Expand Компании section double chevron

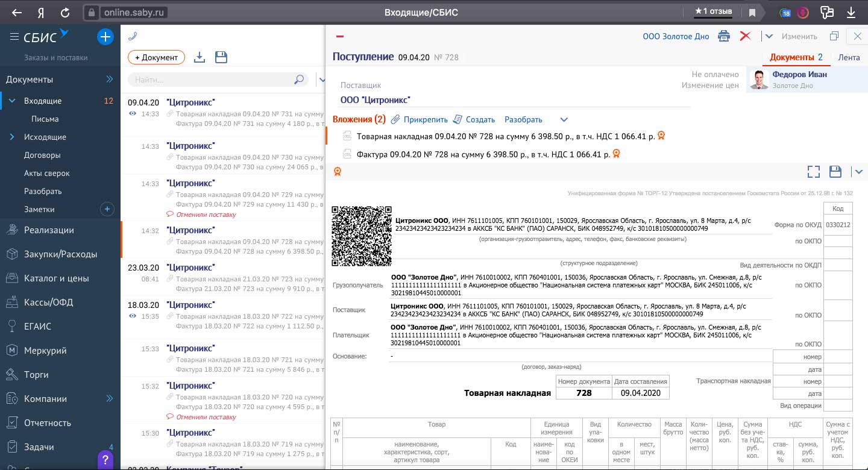tap(110, 398)
